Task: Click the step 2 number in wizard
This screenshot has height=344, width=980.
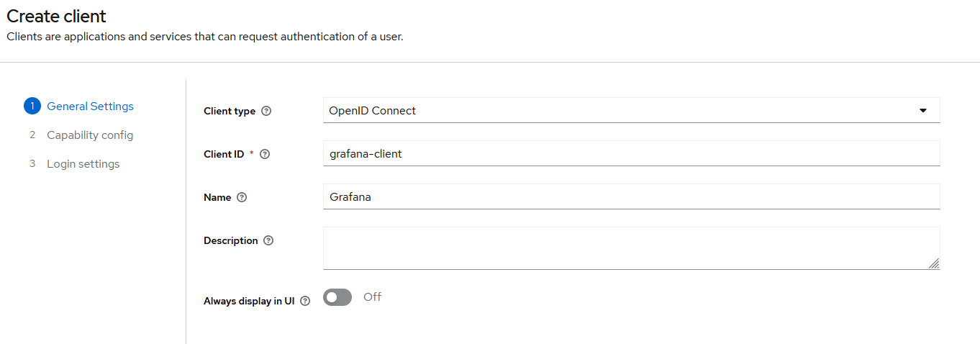Action: coord(32,135)
